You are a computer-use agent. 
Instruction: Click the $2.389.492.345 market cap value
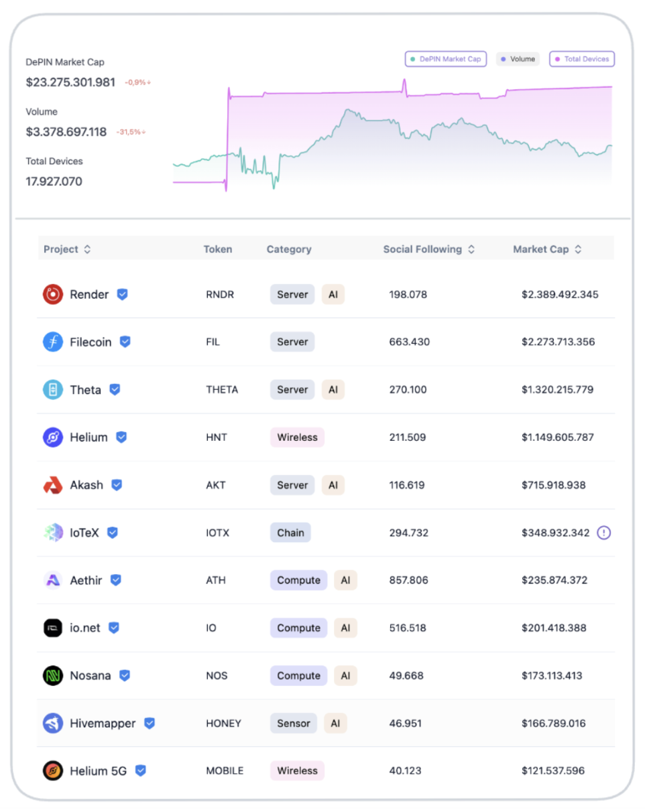coord(560,294)
